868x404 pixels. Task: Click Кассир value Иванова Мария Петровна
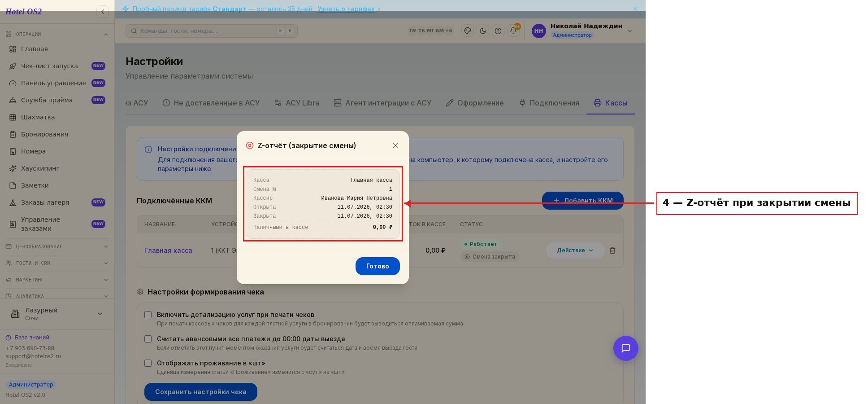356,198
